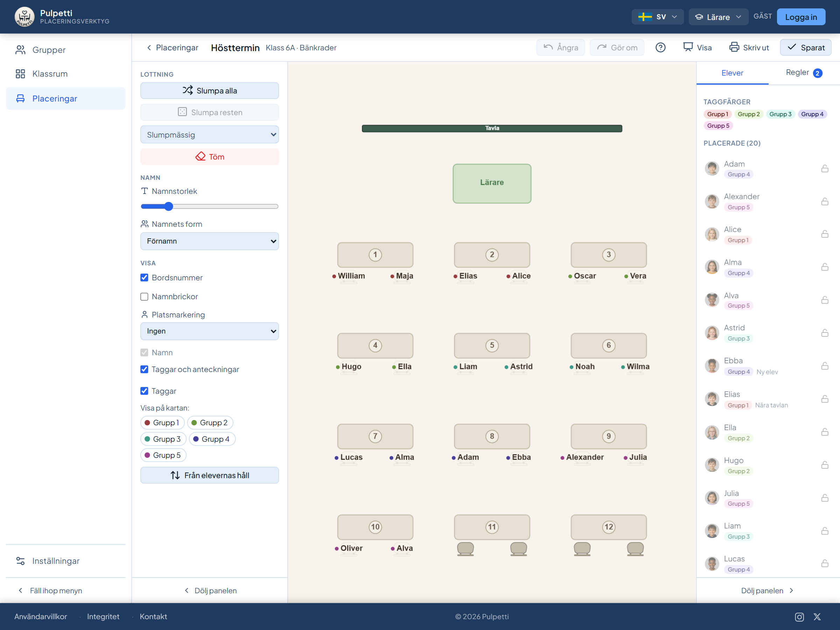The width and height of the screenshot is (840, 630).
Task: Click the help question mark icon
Action: pos(660,48)
